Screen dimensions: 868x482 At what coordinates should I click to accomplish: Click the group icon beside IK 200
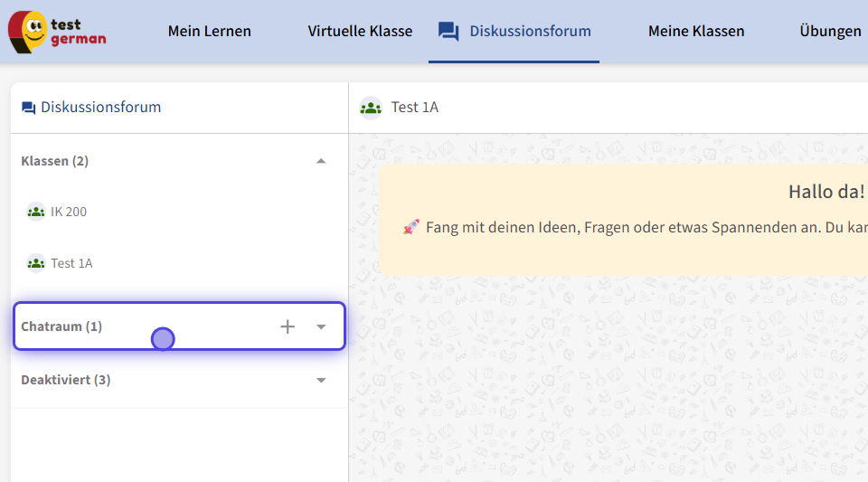(35, 212)
